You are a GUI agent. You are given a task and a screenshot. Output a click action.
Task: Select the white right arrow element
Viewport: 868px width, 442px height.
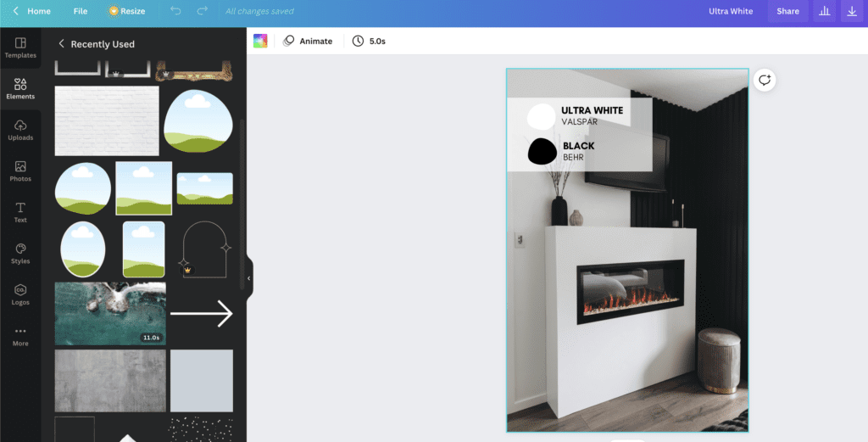pyautogui.click(x=202, y=314)
